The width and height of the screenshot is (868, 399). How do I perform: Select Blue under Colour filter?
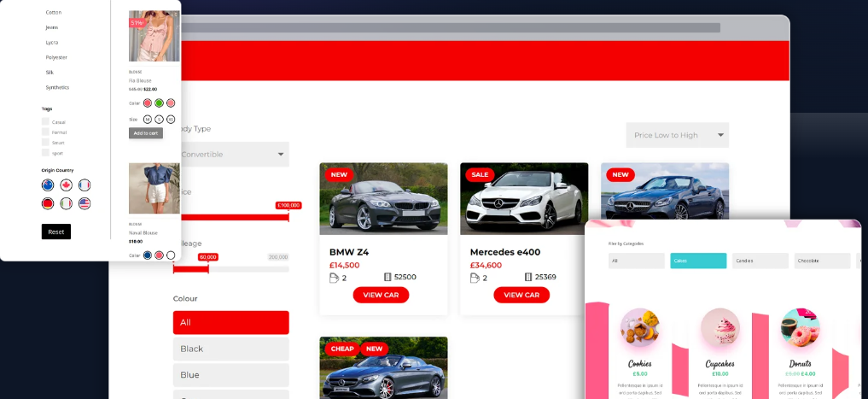tap(230, 375)
